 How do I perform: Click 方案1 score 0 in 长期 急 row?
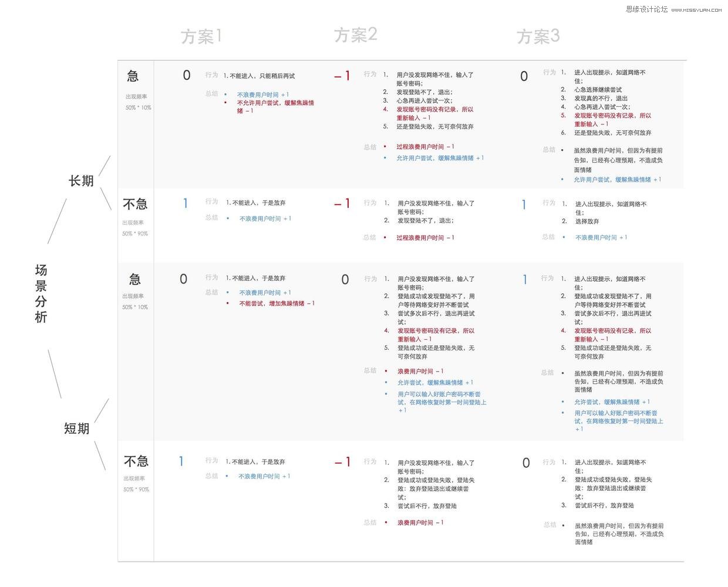187,75
